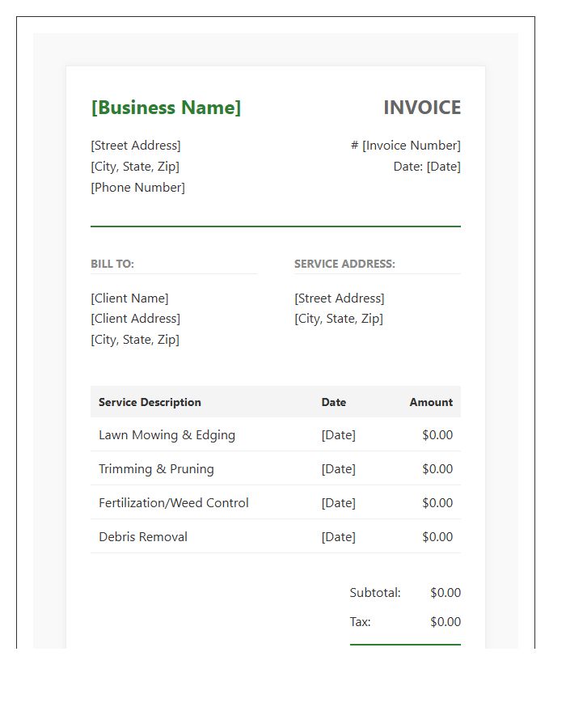Click the [Date] cell for Debris Removal
Screen dimensions: 566x728
click(338, 537)
